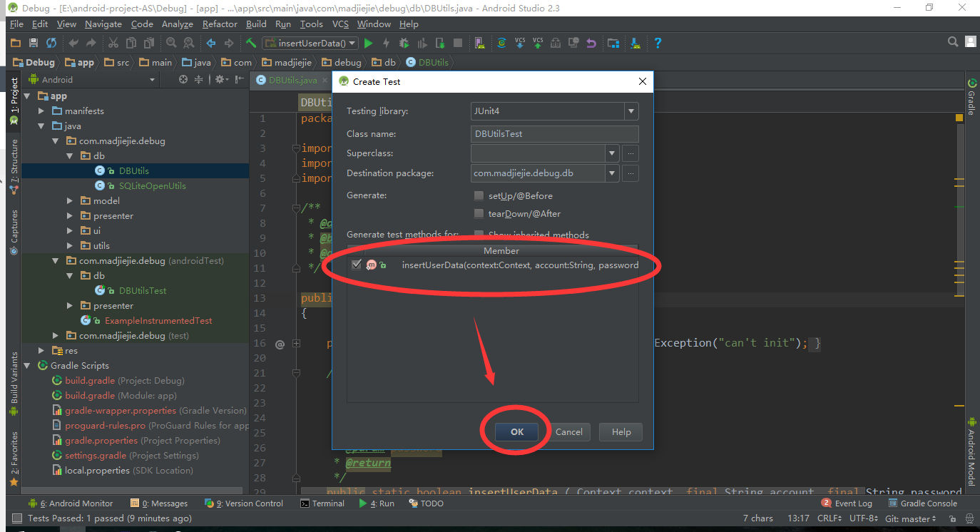Image resolution: width=980 pixels, height=532 pixels.
Task: Open the Gradle Console panel
Action: click(922, 503)
